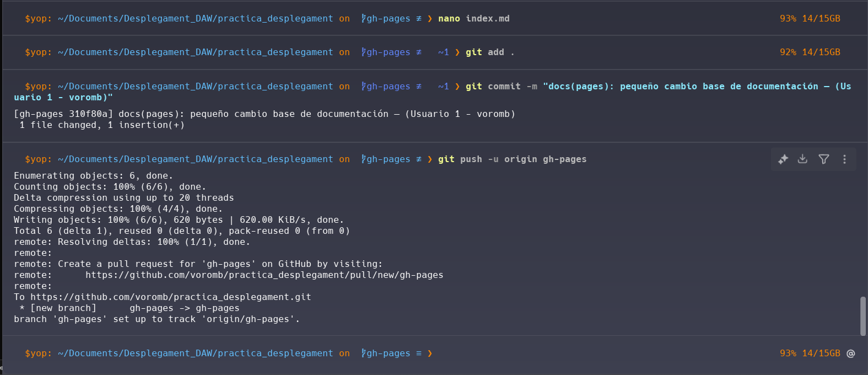Open the filter block output funnel icon
This screenshot has height=375, width=868.
point(824,159)
